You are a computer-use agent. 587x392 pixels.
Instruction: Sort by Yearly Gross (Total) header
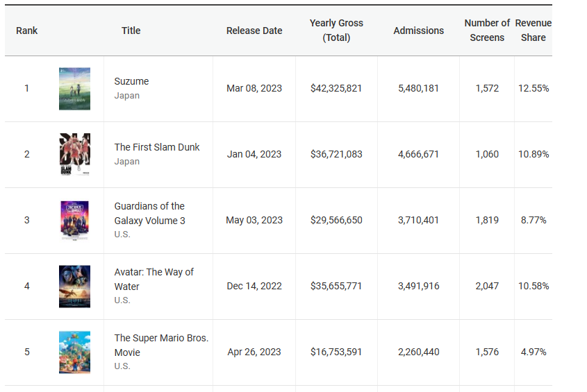[336, 31]
